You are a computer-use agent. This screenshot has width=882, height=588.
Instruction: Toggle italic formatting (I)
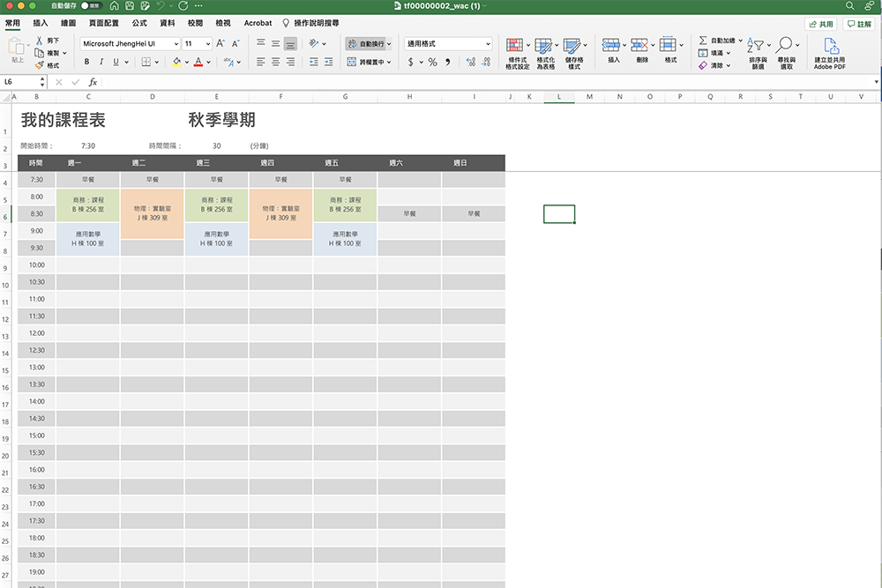pyautogui.click(x=101, y=62)
